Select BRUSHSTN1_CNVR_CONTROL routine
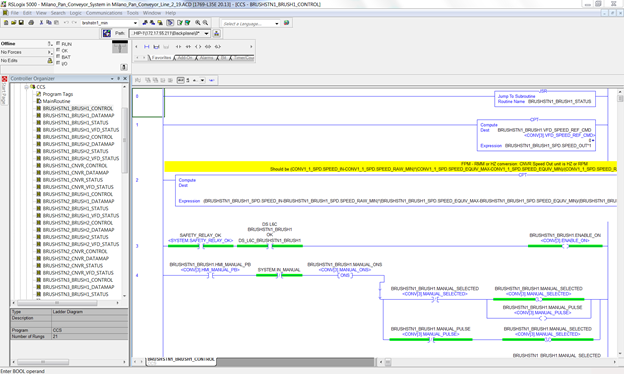 (x=75, y=166)
